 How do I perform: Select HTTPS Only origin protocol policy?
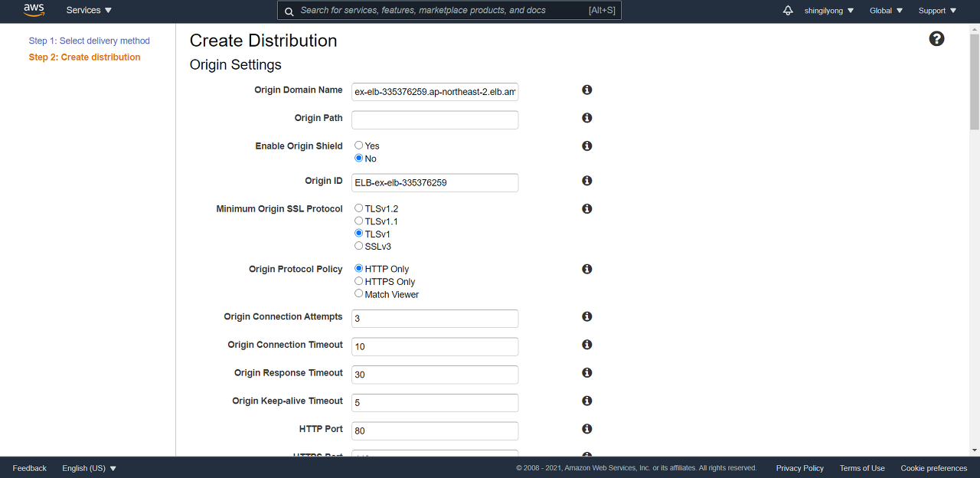tap(358, 281)
